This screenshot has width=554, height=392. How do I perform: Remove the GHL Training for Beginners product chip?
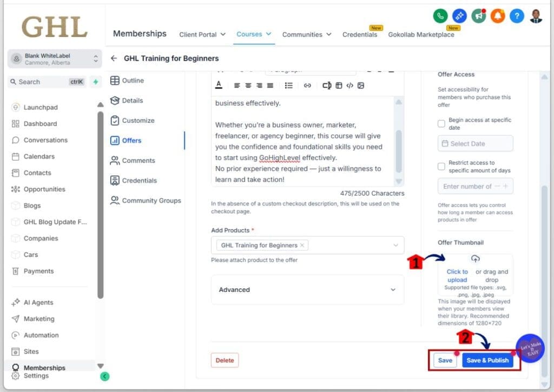[x=302, y=245]
